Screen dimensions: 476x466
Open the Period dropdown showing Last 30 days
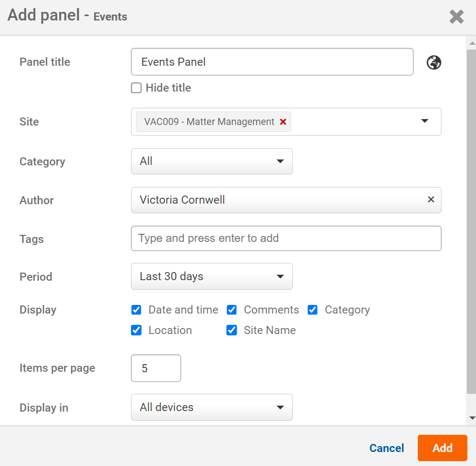coord(211,276)
